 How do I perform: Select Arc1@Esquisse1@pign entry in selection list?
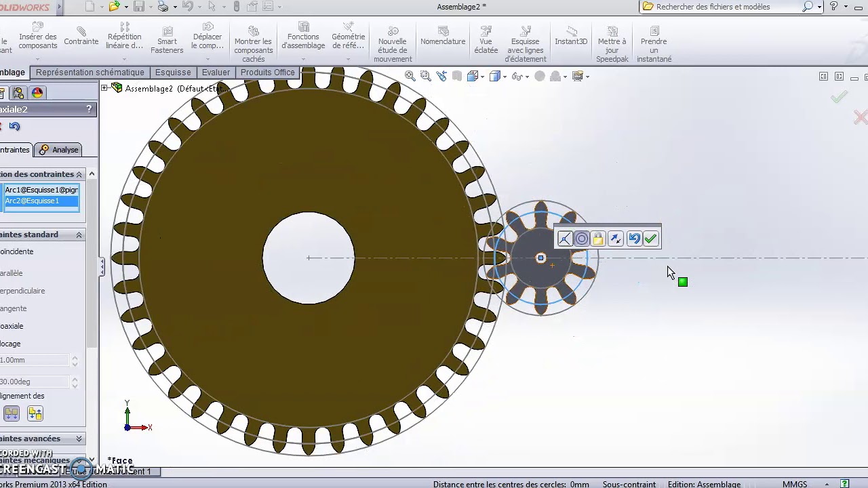click(41, 190)
